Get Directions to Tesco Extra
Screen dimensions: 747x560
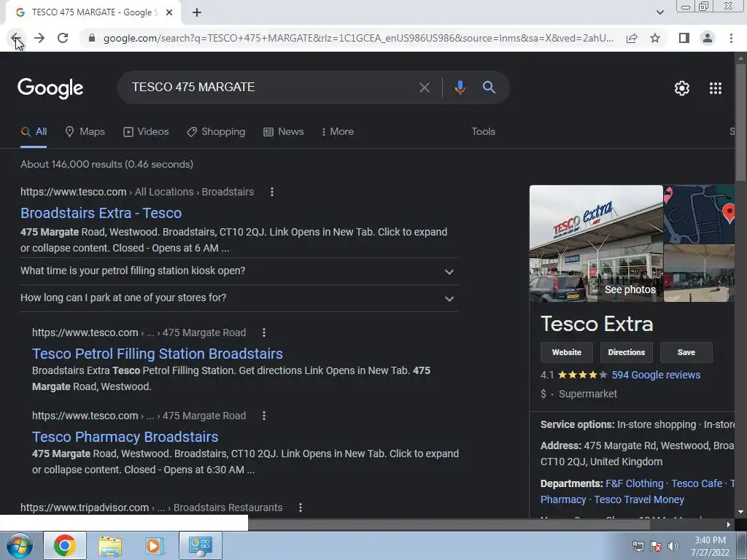(626, 352)
